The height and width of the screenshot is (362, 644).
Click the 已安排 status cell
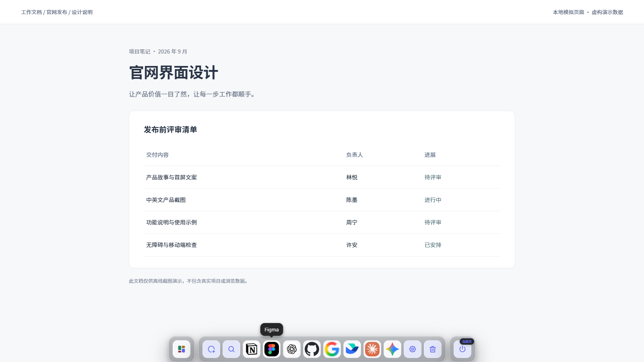click(433, 245)
